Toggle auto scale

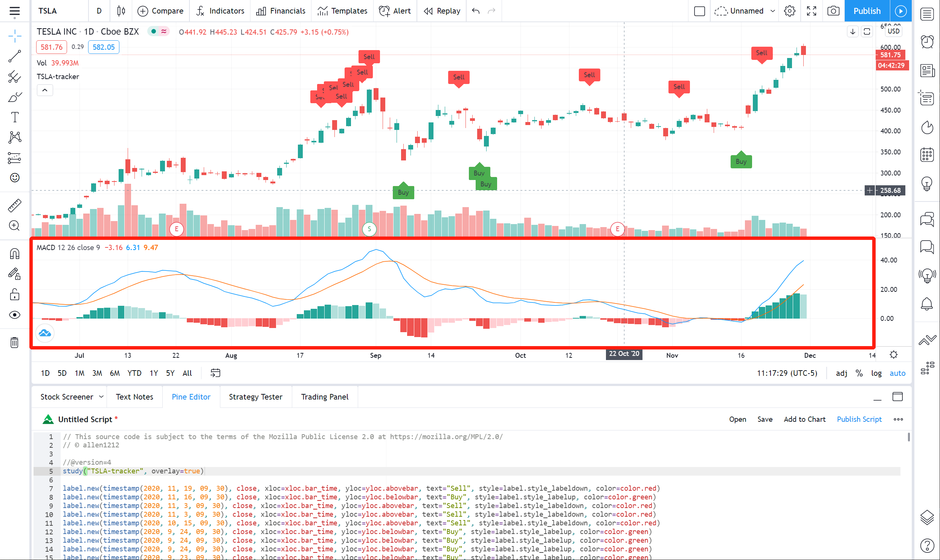coord(897,373)
